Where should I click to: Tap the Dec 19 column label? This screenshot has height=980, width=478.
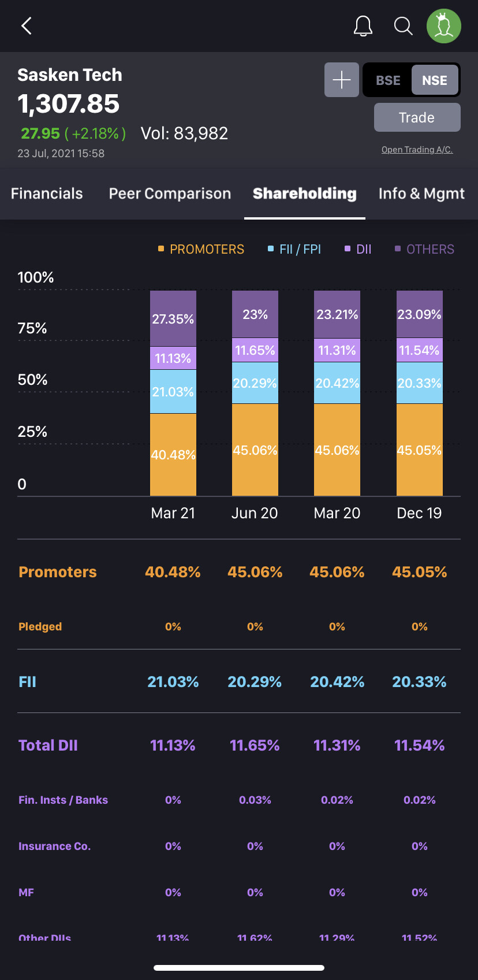(x=419, y=513)
